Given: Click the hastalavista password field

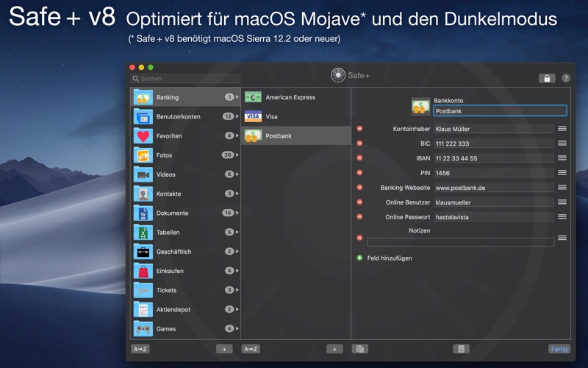Looking at the screenshot, I should 494,216.
